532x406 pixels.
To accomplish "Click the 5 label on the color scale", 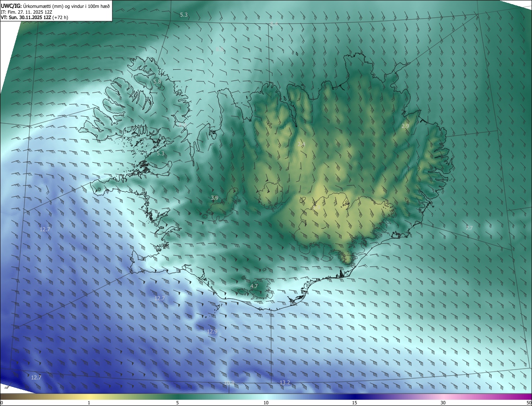I will point(177,403).
